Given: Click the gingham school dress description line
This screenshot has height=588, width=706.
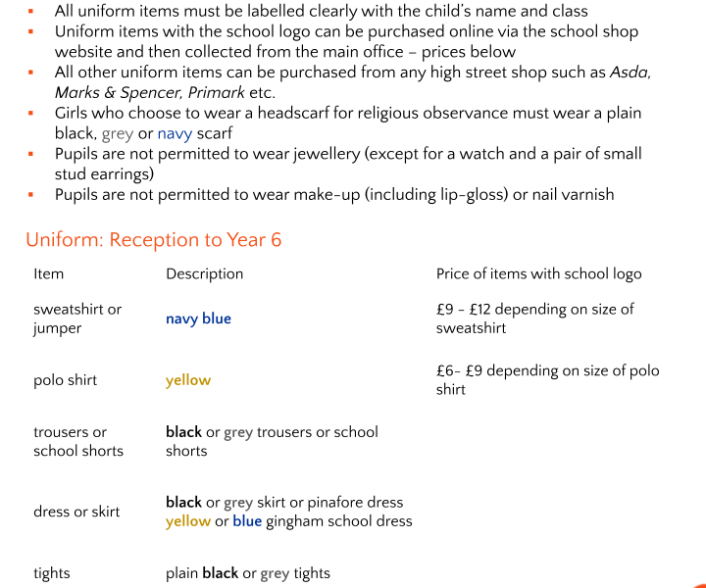Looking at the screenshot, I should [288, 521].
